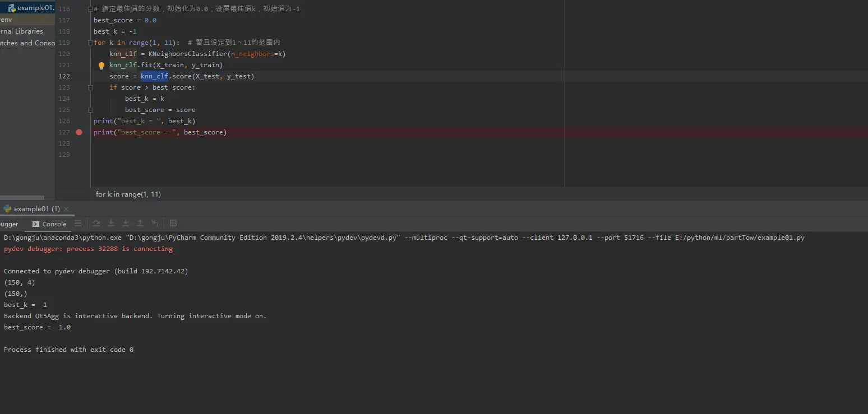868x414 pixels.
Task: Click the fold end marker on line 125
Action: (90, 110)
